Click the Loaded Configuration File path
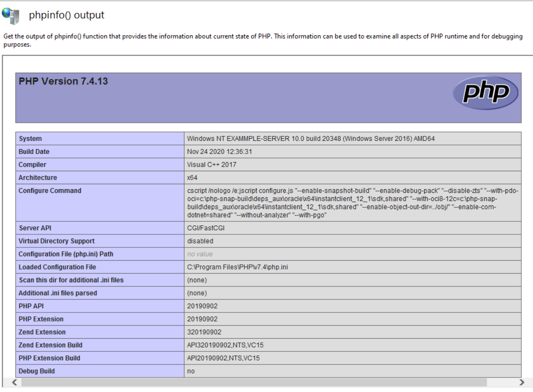The height and width of the screenshot is (392, 533). [238, 267]
